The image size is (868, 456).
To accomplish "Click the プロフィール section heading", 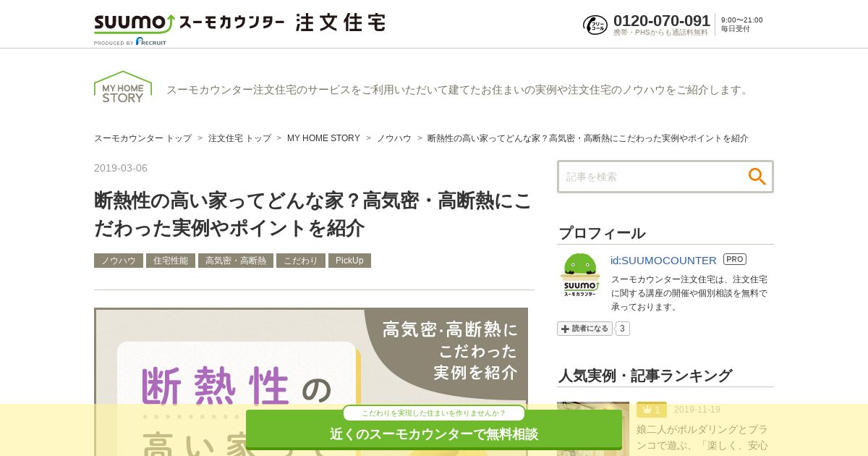I will [602, 233].
